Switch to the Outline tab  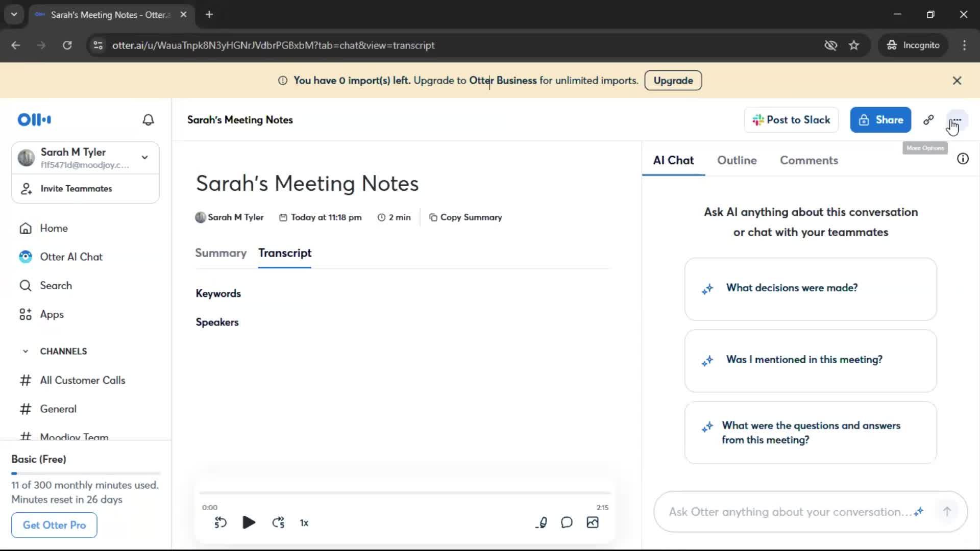[737, 160]
